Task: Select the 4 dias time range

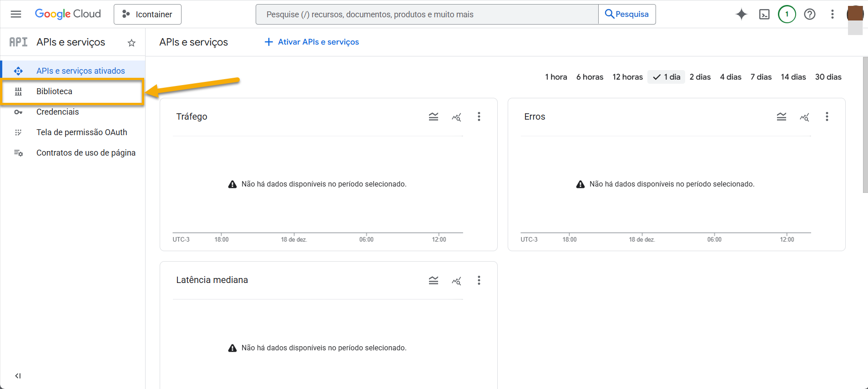Action: click(731, 77)
